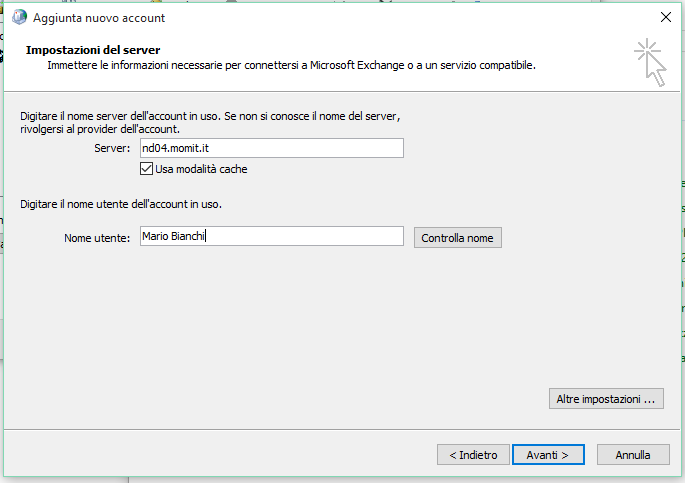Screen dimensions: 685x483
Task: Click into the Nome utente text field
Action: tap(271, 236)
